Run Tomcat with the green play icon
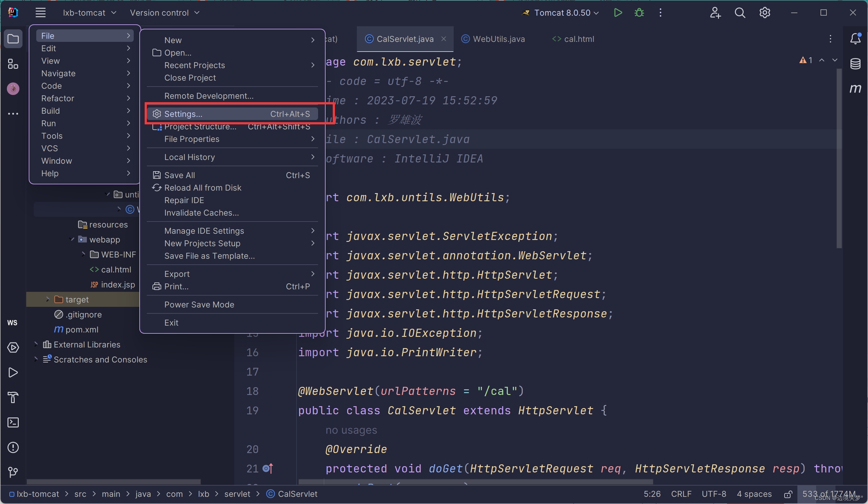 click(618, 13)
